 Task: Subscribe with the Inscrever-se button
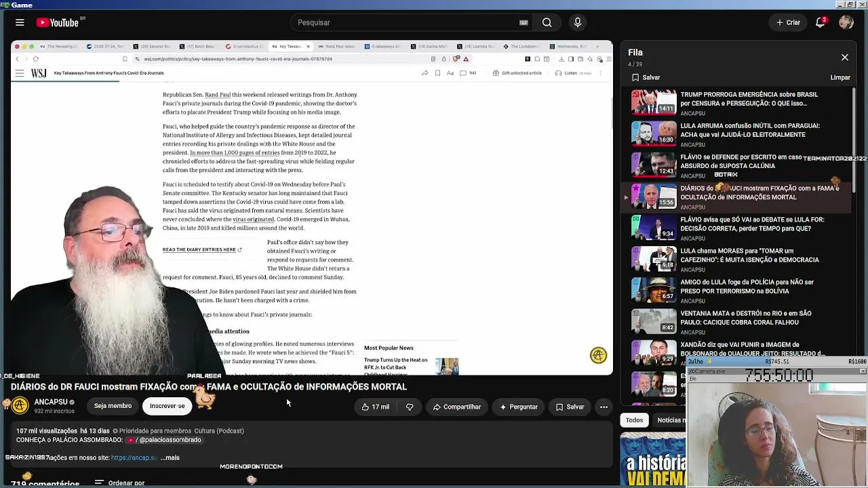167,406
